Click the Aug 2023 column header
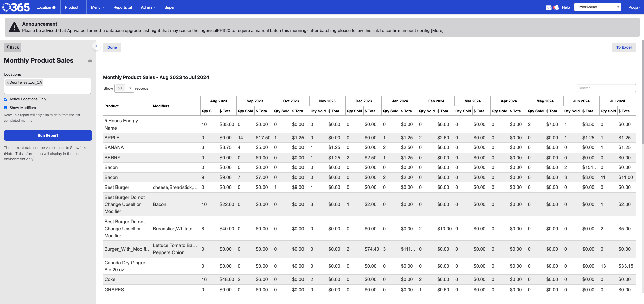Viewport: 644px width, 304px height. click(218, 101)
